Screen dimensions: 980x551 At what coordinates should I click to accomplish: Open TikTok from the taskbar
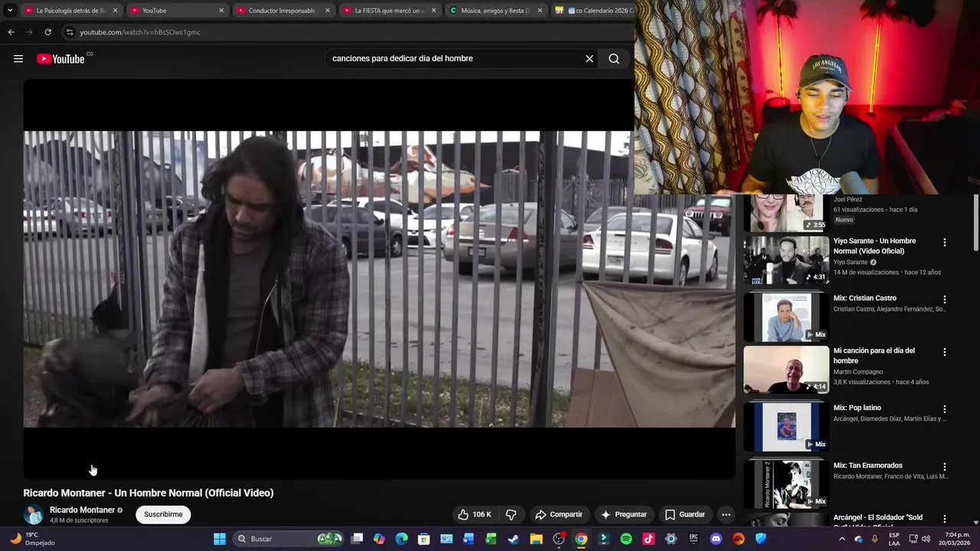point(648,539)
